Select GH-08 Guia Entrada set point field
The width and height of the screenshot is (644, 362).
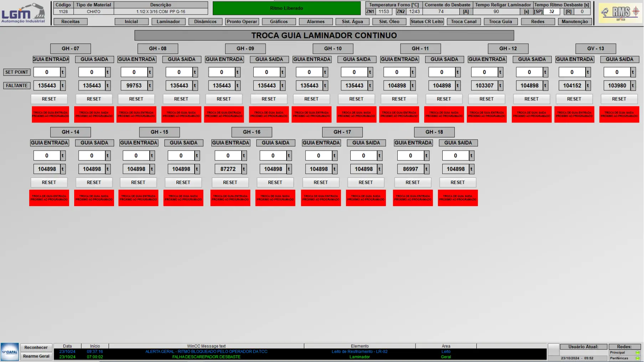[134, 72]
